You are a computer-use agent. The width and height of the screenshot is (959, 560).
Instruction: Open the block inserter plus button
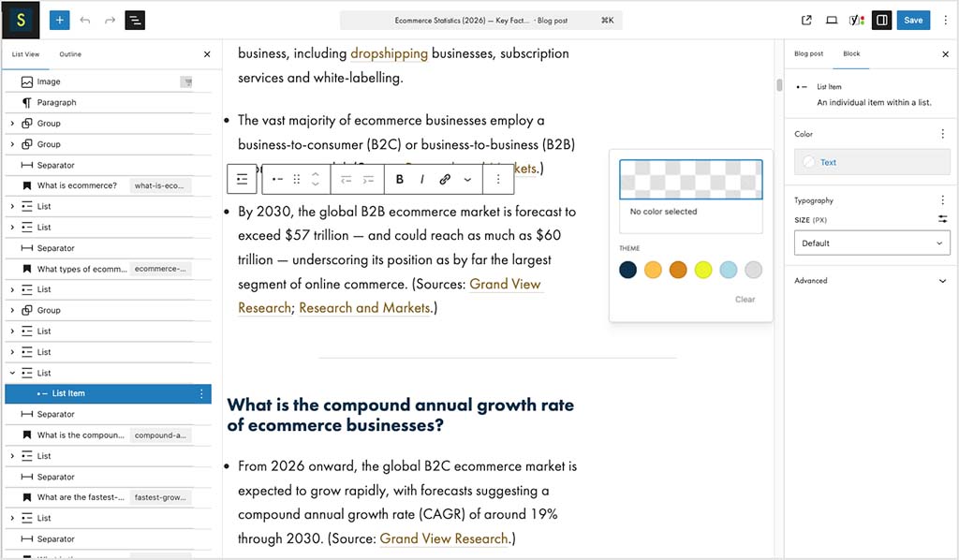pyautogui.click(x=60, y=20)
